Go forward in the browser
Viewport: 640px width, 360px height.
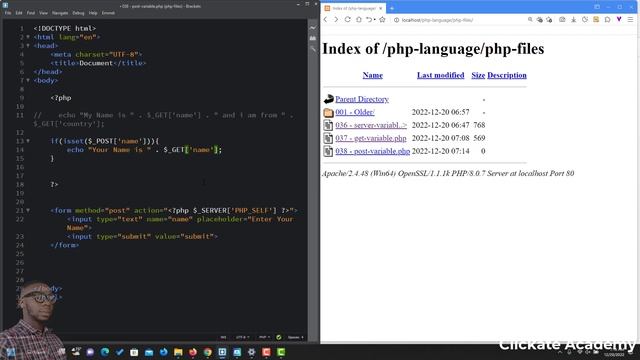pyautogui.click(x=336, y=20)
